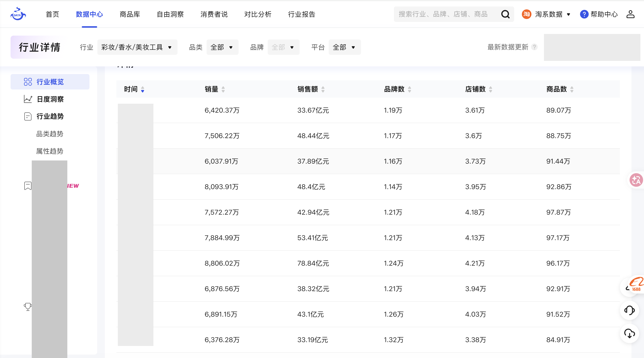Screen dimensions: 644x358
Task: Click the DATA logo icon
Action: [18, 14]
